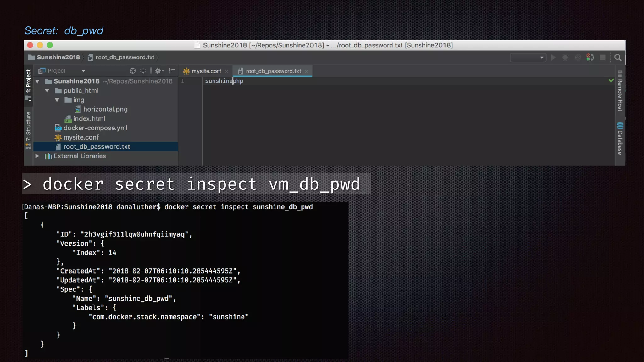Click Scroll from Source crosshair icon

(133, 71)
